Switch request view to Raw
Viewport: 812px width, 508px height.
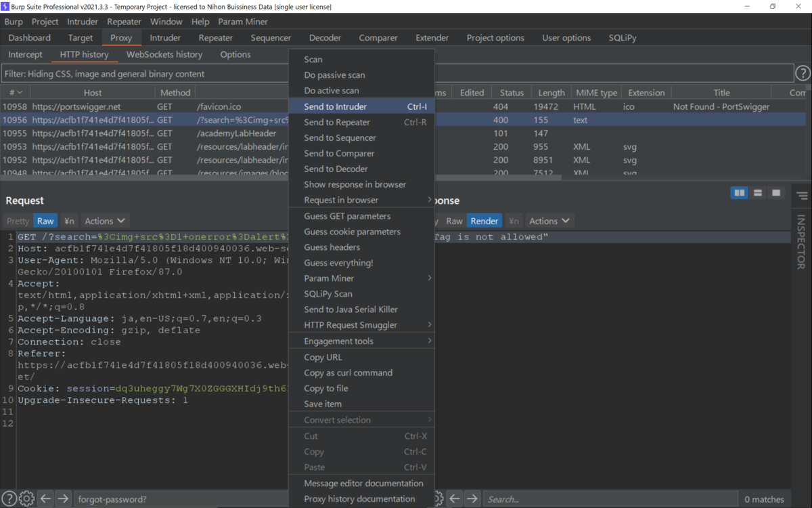45,221
